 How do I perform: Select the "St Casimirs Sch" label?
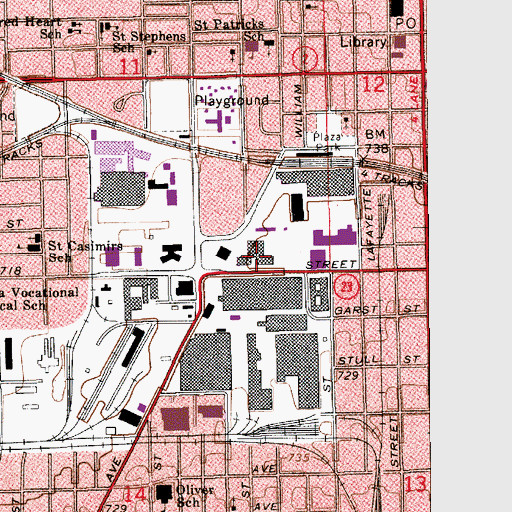coord(85,251)
